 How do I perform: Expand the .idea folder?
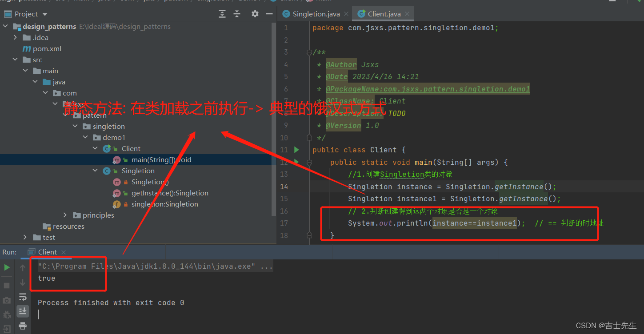click(x=16, y=38)
